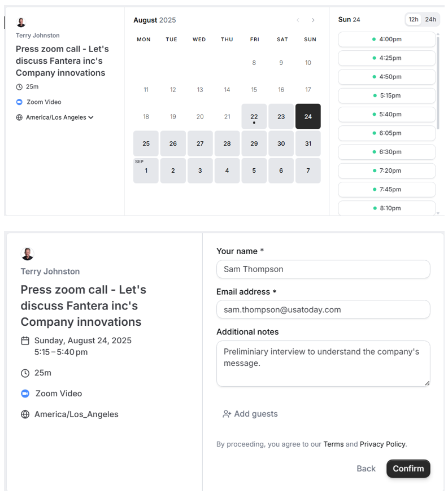
Task: Select the 7:45pm time slot
Action: (387, 189)
